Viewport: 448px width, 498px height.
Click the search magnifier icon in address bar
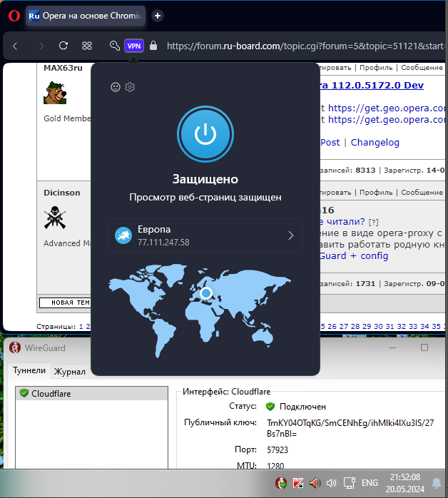pos(114,46)
